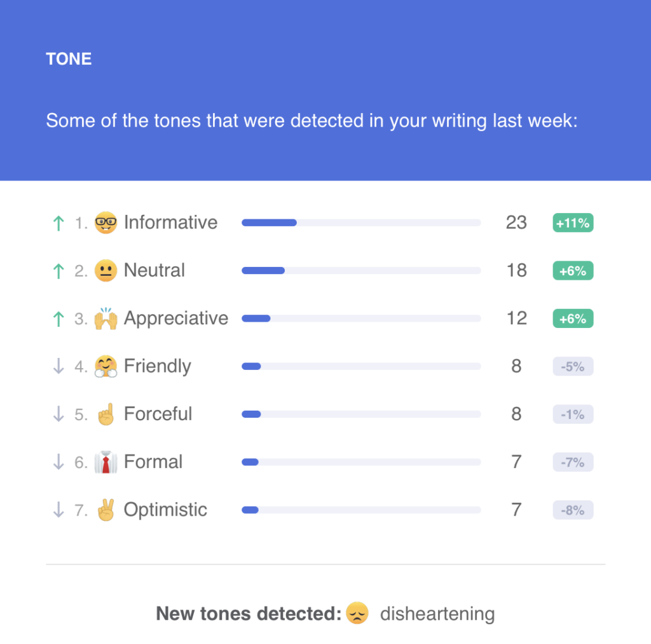Click the green up arrow beside Informative
The image size is (651, 644).
(x=58, y=223)
